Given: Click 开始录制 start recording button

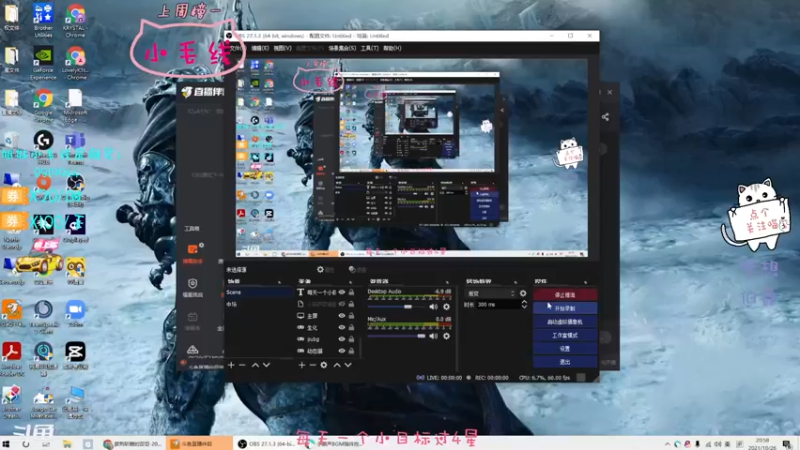Looking at the screenshot, I should 565,308.
